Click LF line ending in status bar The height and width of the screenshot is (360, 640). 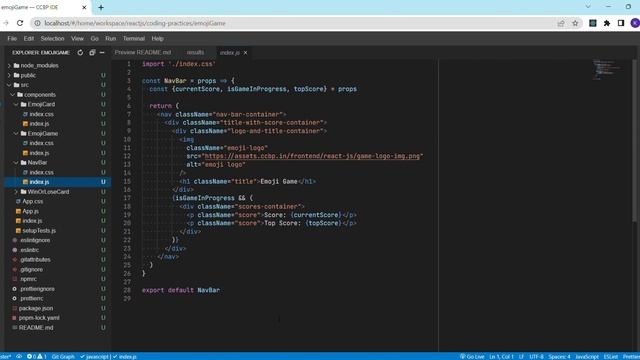point(521,356)
